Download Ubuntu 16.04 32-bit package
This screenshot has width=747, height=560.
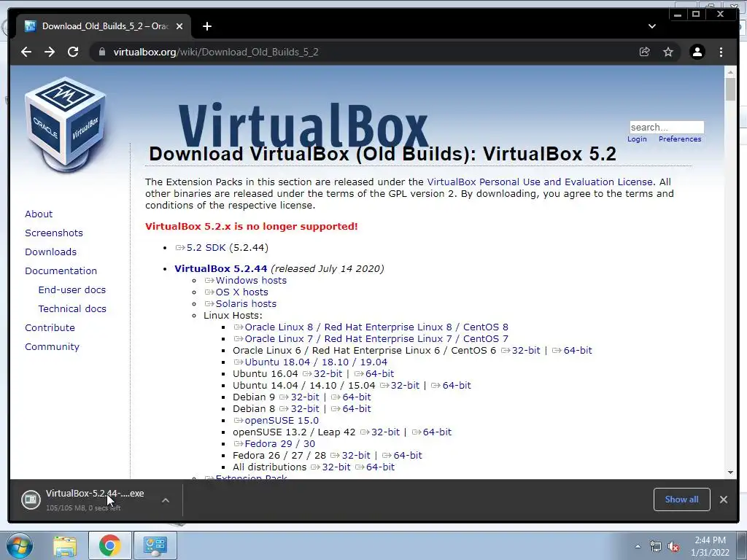click(x=322, y=374)
